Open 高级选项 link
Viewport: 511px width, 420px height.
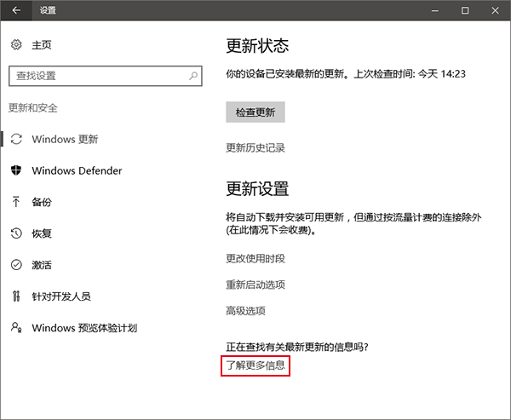246,311
